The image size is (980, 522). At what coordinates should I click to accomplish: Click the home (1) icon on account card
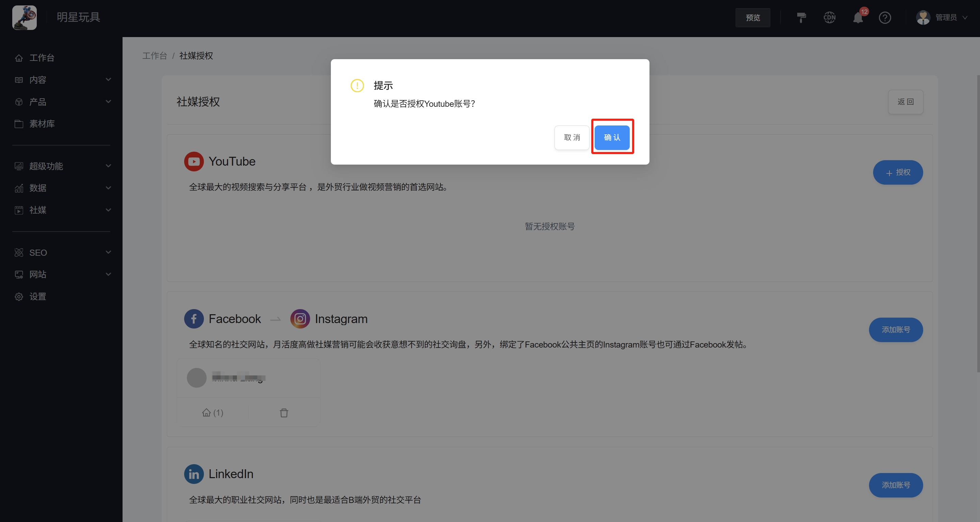pos(212,413)
